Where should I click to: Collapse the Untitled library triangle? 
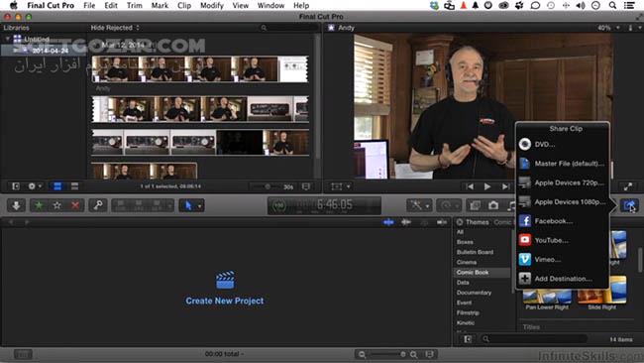[7, 39]
